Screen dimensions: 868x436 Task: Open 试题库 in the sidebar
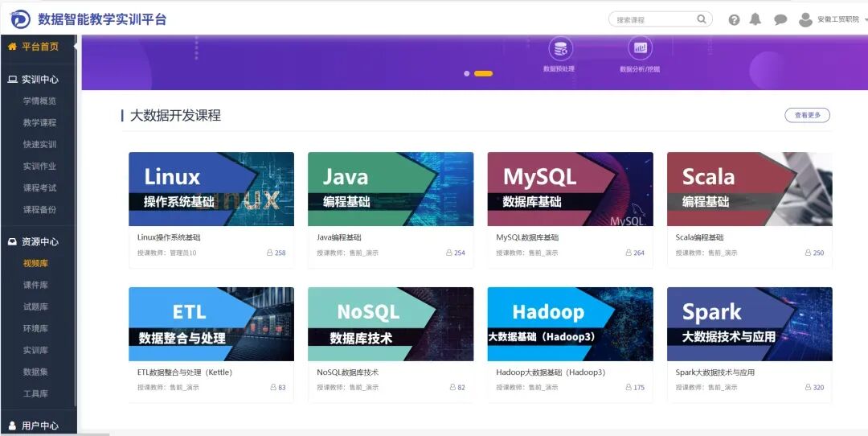[x=35, y=306]
